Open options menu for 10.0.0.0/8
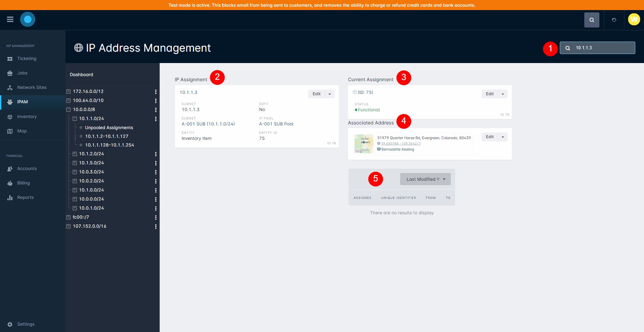This screenshot has height=332, width=644. [156, 110]
